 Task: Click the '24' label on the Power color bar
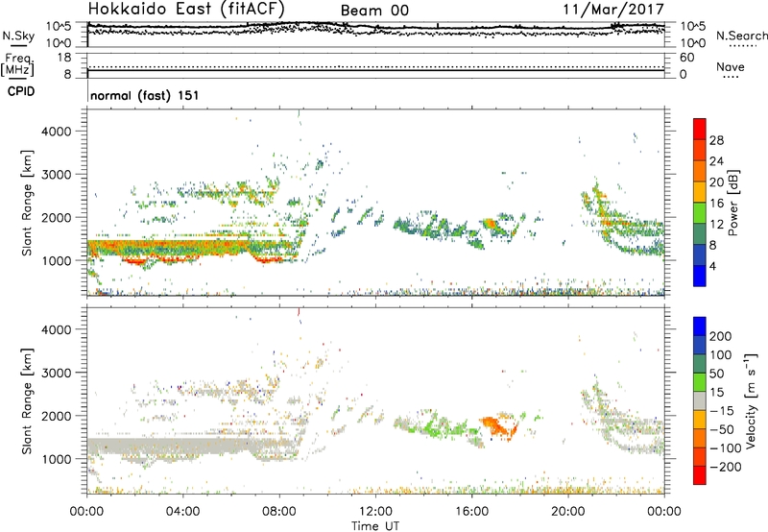pyautogui.click(x=716, y=161)
